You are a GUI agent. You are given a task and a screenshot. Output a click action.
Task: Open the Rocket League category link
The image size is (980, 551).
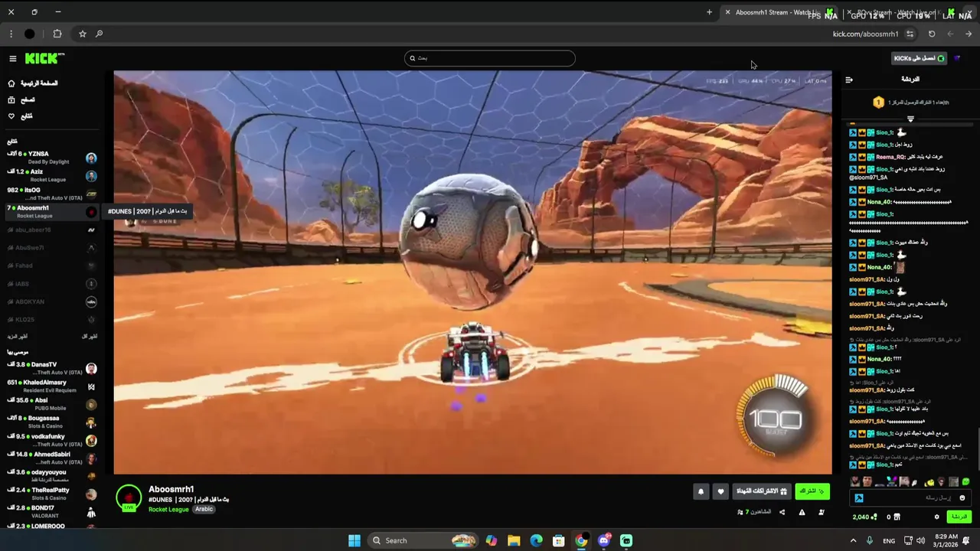(x=168, y=510)
